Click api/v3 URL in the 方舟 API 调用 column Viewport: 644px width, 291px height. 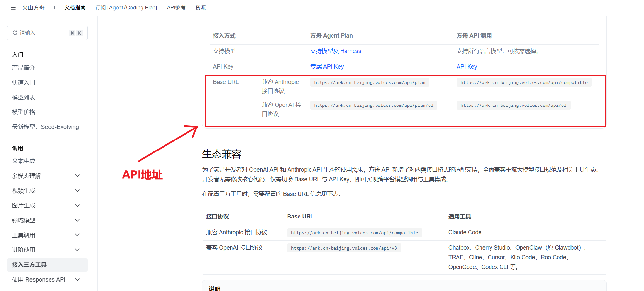(x=514, y=105)
